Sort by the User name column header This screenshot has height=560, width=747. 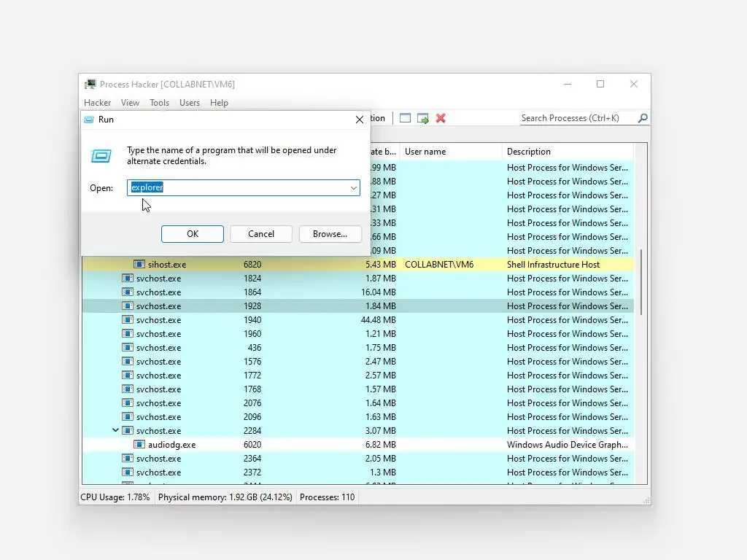point(451,152)
